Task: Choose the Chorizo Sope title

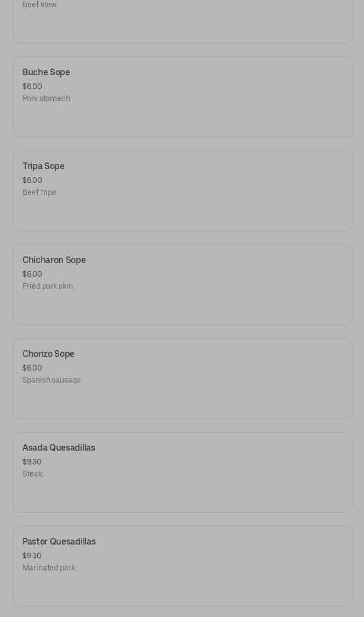Action: click(x=48, y=354)
